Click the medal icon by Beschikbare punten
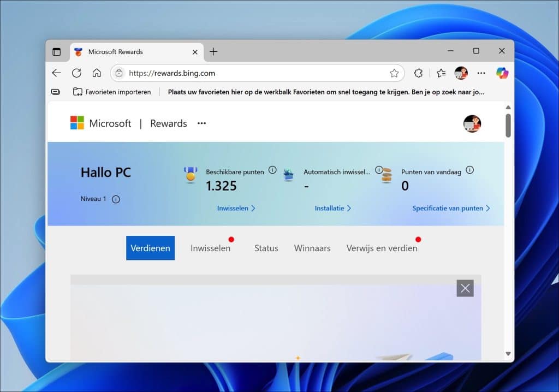The height and width of the screenshot is (392, 559). [191, 175]
